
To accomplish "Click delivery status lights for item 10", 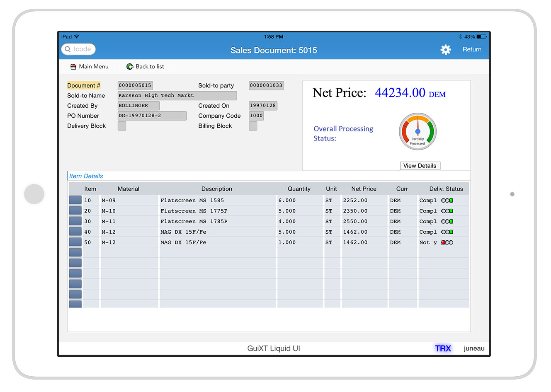I will pyautogui.click(x=447, y=201).
